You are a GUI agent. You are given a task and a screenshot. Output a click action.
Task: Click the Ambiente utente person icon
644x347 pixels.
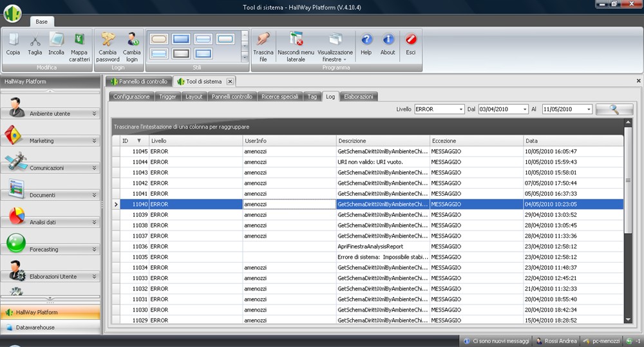pos(17,107)
